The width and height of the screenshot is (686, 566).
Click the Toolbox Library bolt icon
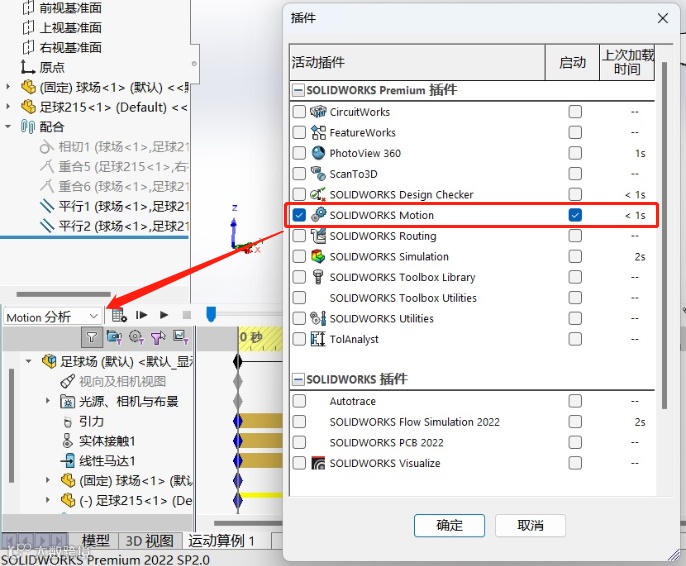pyautogui.click(x=318, y=277)
